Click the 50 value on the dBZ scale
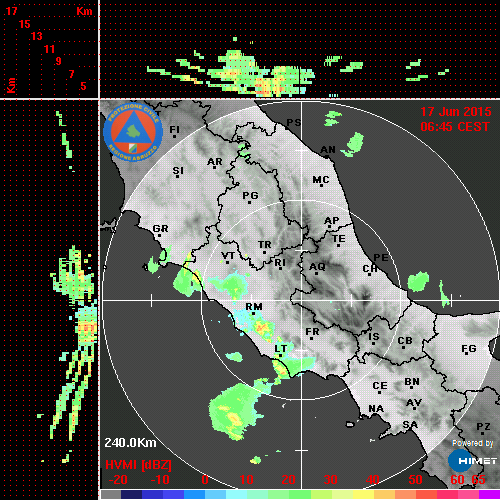The width and height of the screenshot is (500, 500). click(x=415, y=480)
